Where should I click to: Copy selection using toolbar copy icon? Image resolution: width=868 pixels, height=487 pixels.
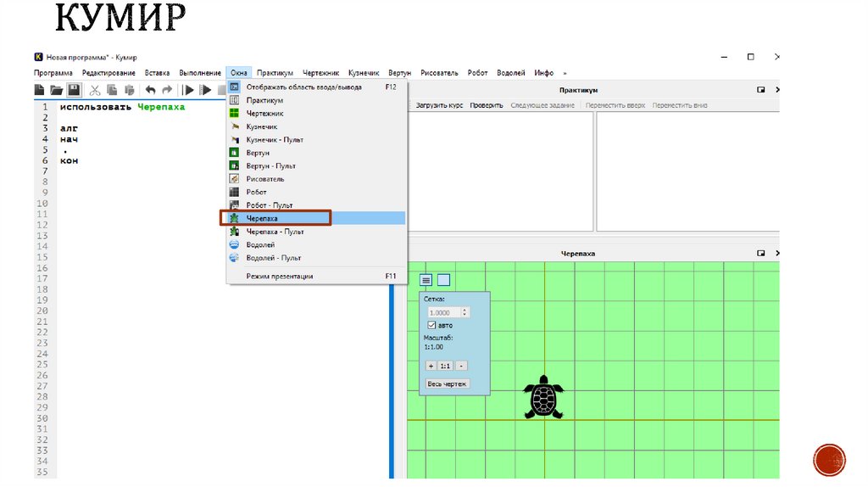(x=112, y=90)
